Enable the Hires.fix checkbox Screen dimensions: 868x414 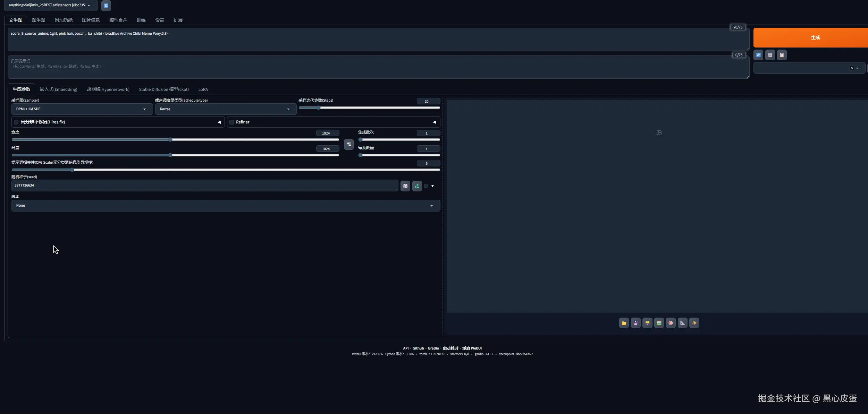click(16, 122)
